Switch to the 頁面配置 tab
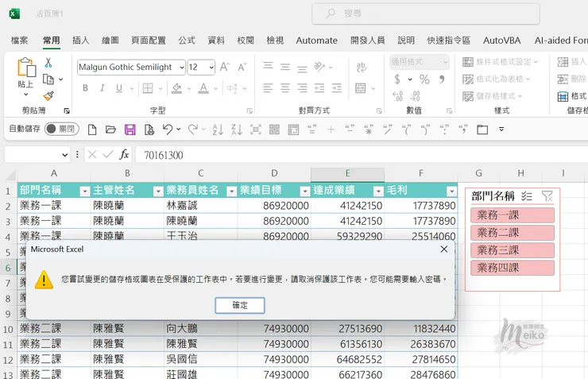Screen dimensions: 588x379 coord(149,40)
